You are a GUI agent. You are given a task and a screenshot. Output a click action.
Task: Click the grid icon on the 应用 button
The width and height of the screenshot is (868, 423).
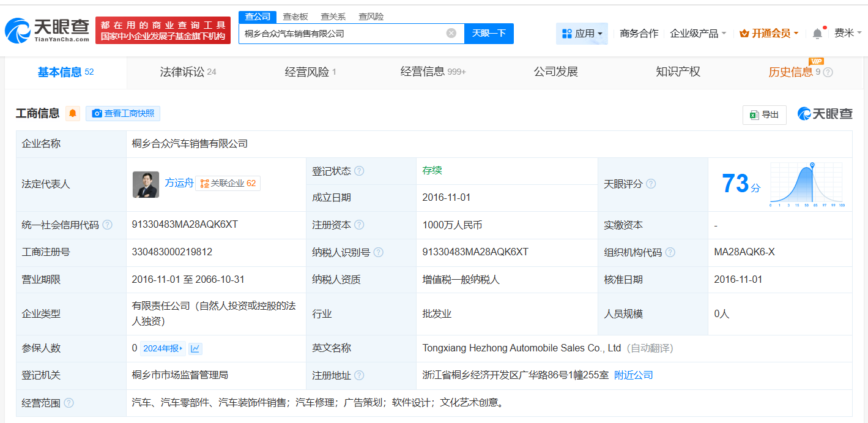tap(566, 34)
